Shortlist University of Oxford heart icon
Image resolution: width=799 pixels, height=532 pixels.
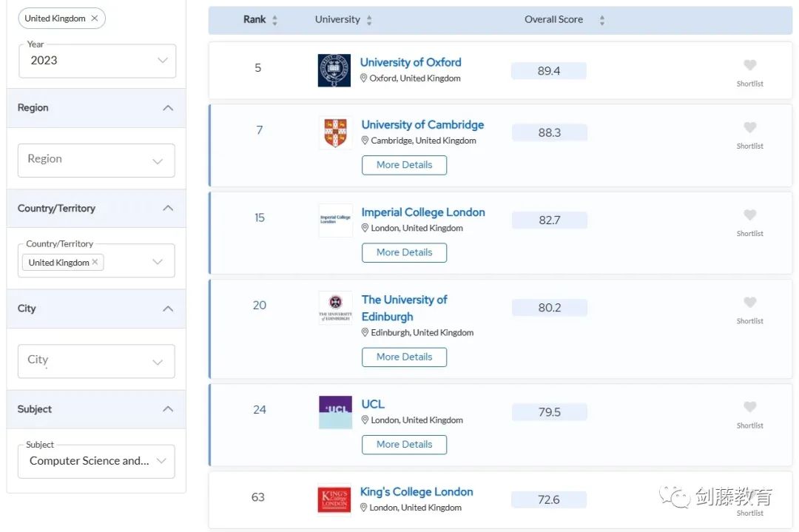point(749,65)
